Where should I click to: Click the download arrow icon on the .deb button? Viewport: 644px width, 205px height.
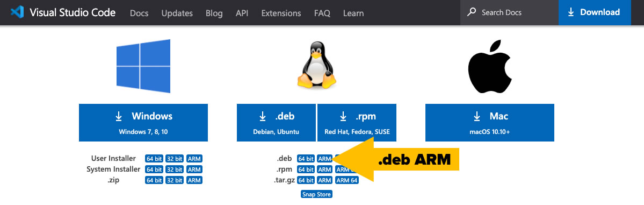click(263, 117)
